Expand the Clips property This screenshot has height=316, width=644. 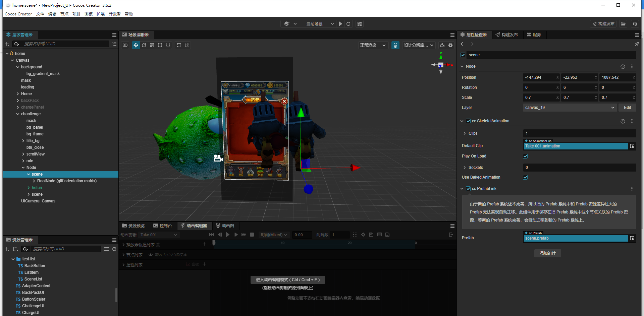tap(465, 133)
